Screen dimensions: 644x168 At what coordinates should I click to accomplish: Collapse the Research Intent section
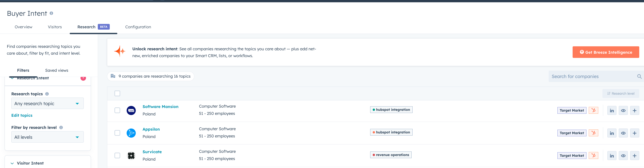point(12,78)
